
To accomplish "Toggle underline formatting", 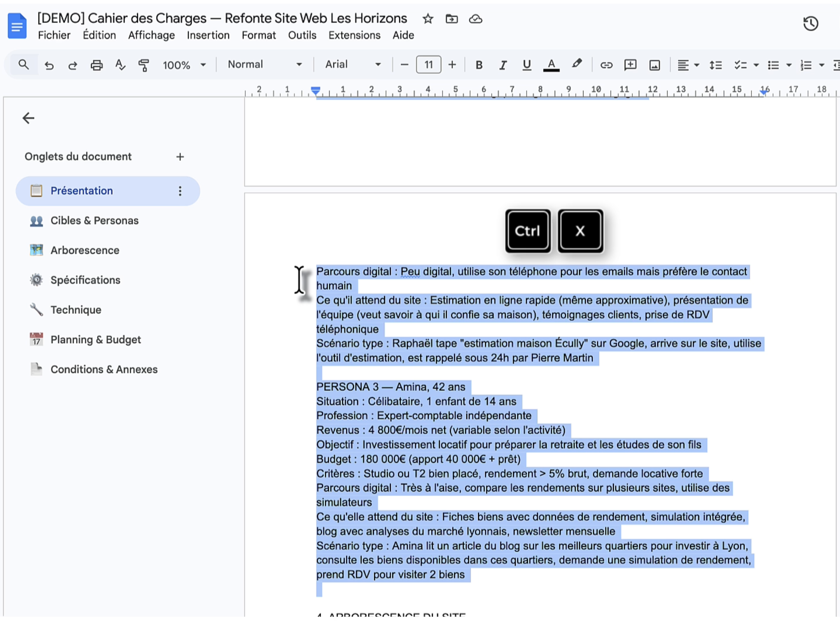I will (526, 65).
